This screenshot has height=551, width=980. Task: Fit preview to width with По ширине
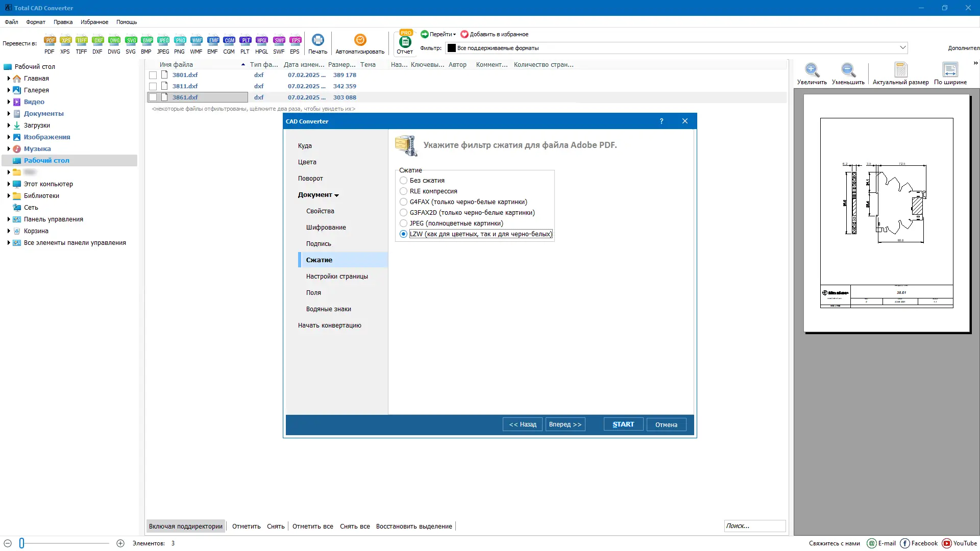950,70
